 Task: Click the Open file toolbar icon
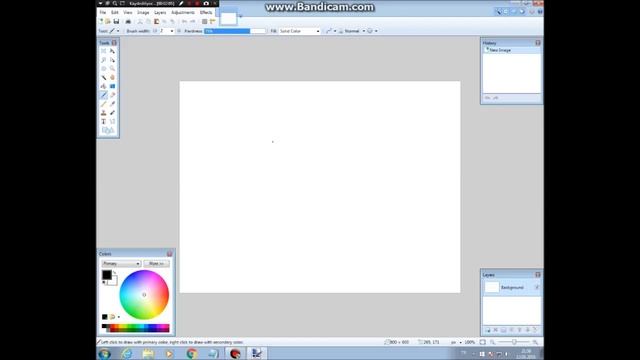tap(108, 21)
